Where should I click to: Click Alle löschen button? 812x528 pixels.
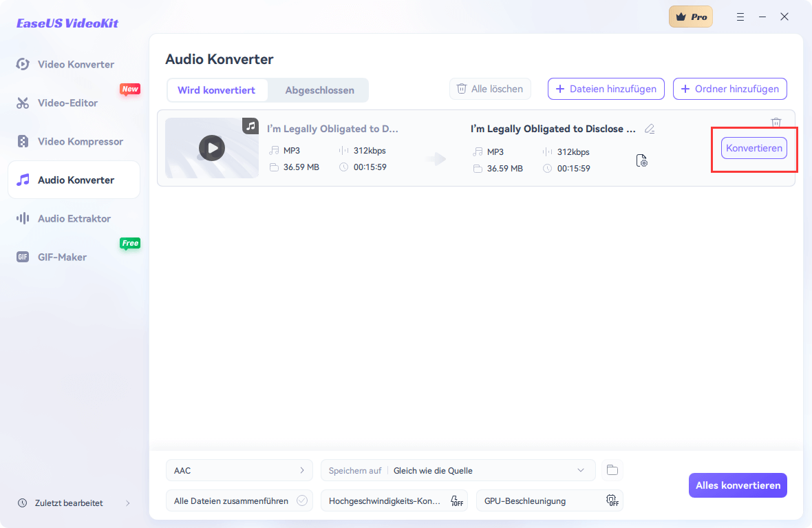(490, 89)
